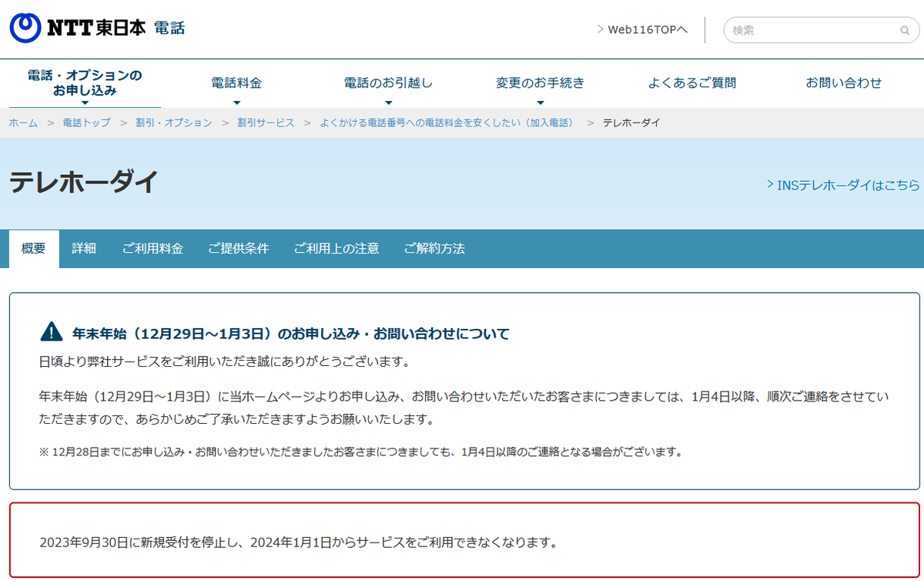Select the 概要 tab
The height and width of the screenshot is (581, 924).
34,249
